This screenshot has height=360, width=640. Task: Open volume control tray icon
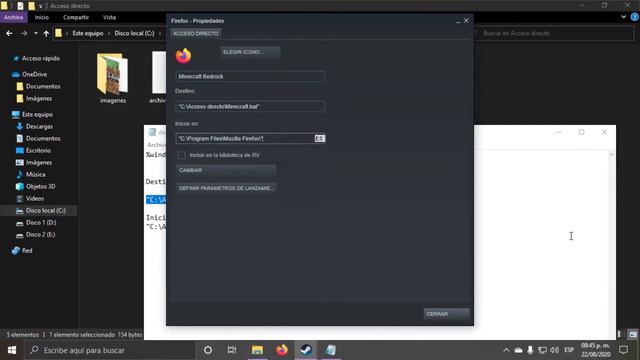[554, 350]
